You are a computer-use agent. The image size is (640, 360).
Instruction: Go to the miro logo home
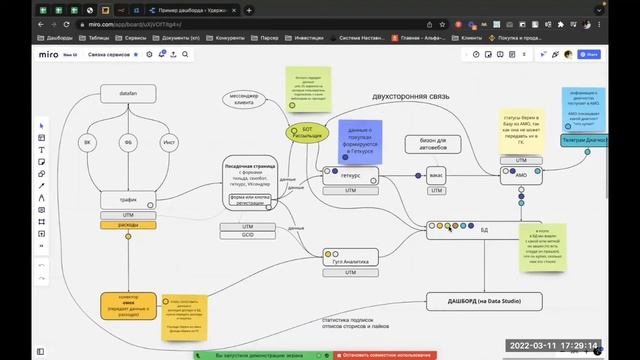[x=49, y=54]
